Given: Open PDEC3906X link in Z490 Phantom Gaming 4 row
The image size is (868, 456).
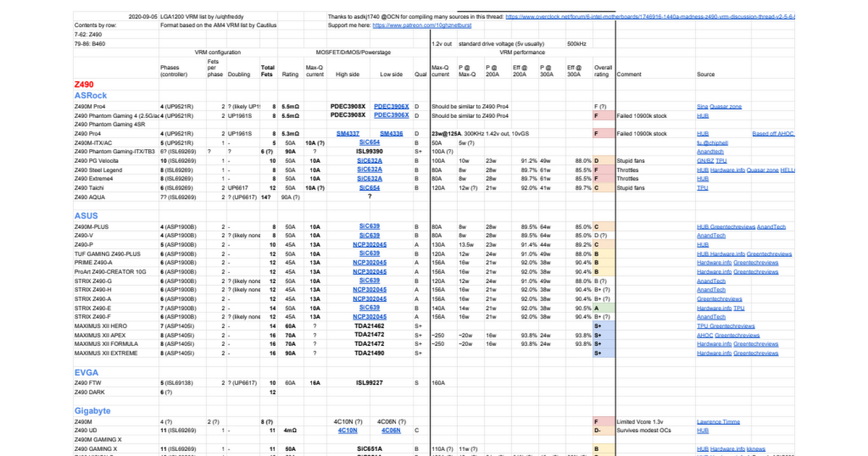Looking at the screenshot, I should tap(391, 115).
